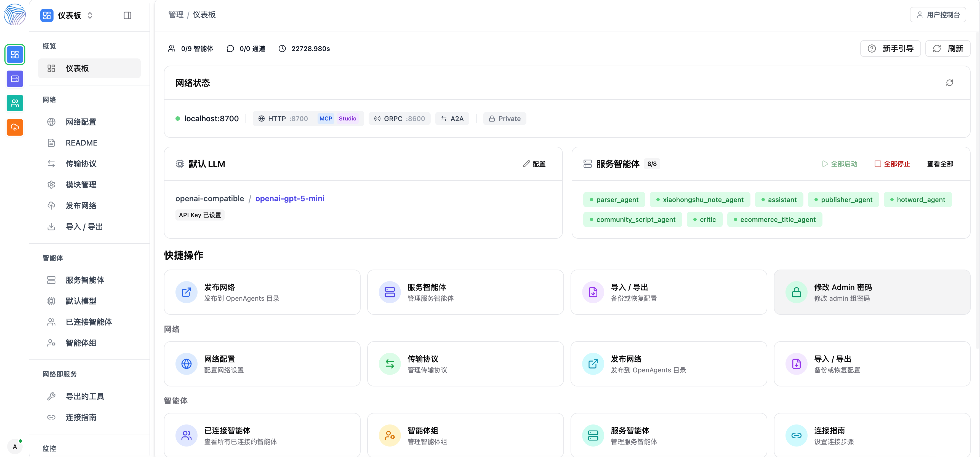
Task: Select the hotword_agent chip
Action: click(918, 200)
